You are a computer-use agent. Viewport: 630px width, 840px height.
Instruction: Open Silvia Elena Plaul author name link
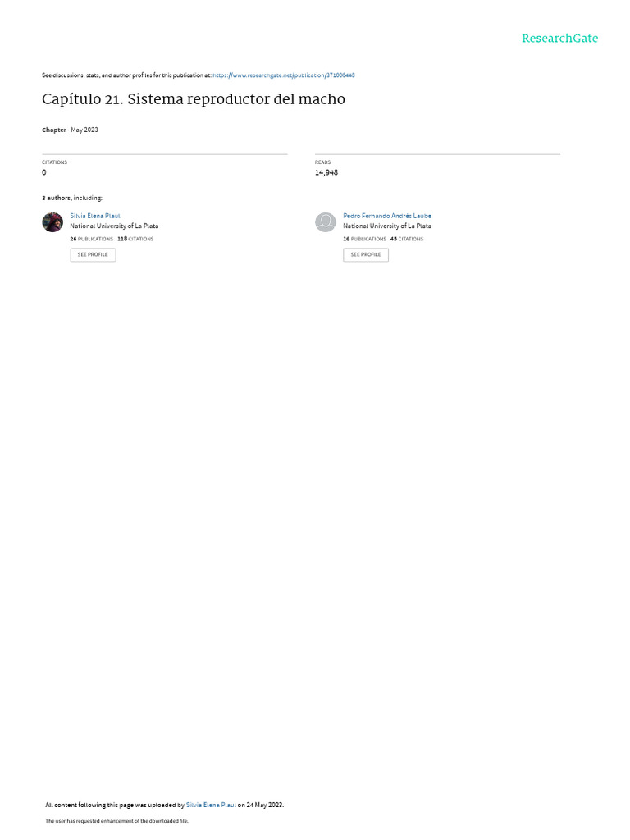95,216
